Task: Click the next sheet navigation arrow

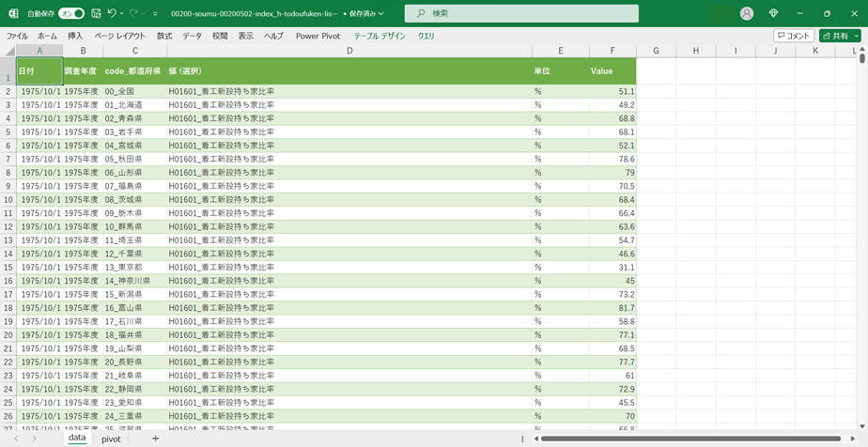Action: click(35, 439)
